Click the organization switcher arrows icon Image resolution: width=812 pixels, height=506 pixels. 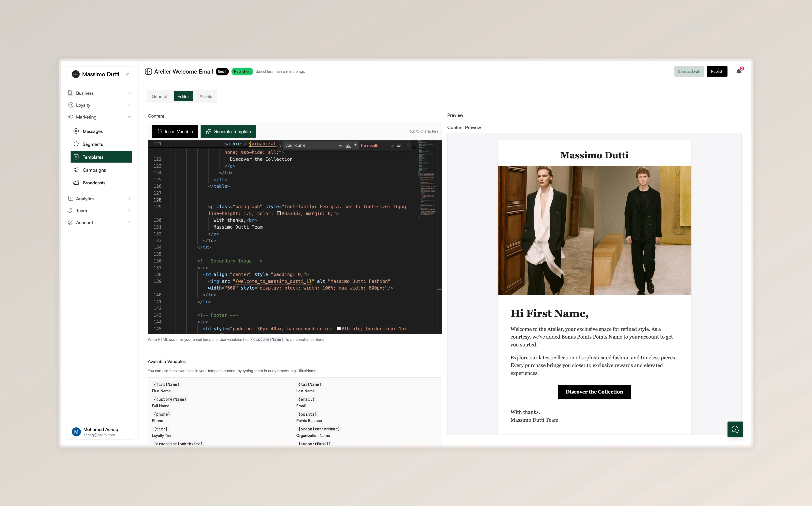[x=127, y=74]
